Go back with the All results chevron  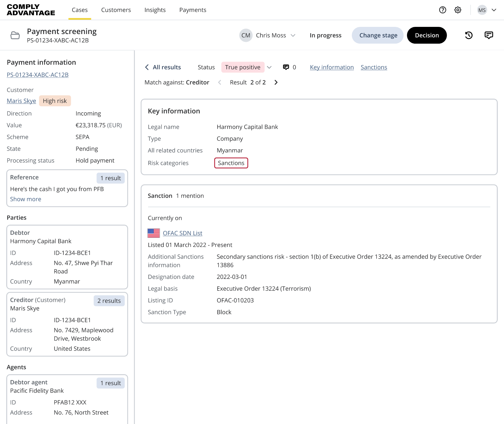pyautogui.click(x=147, y=67)
